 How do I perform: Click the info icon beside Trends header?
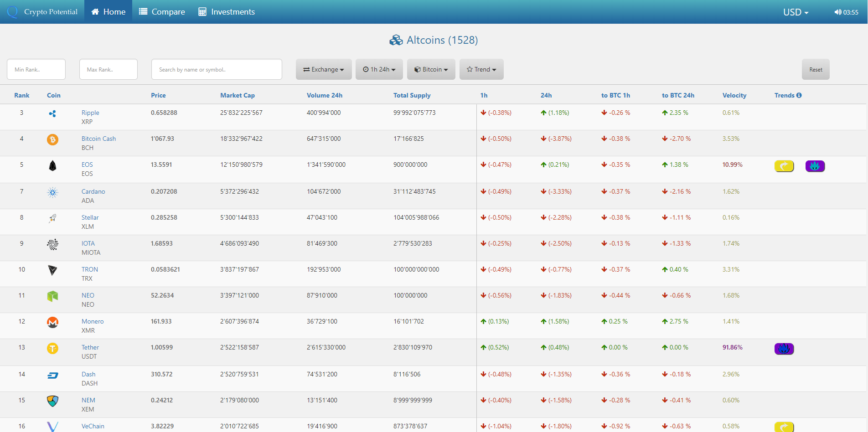[x=799, y=95]
